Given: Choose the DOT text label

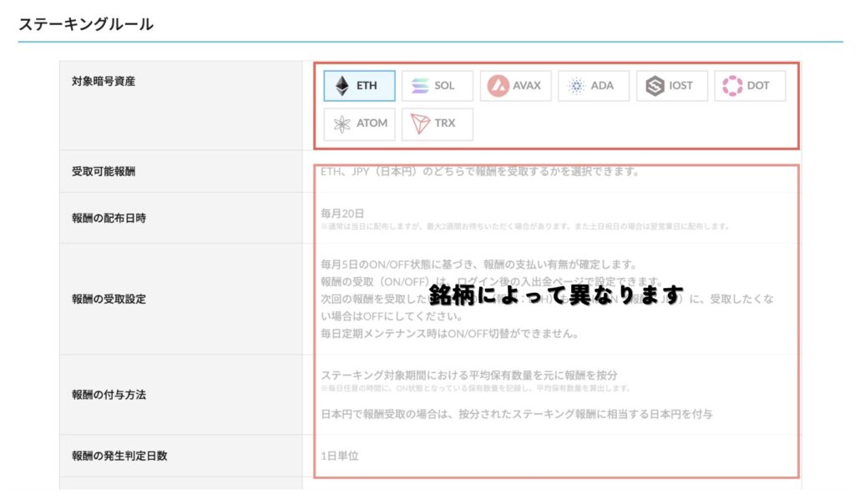Looking at the screenshot, I should click(758, 86).
